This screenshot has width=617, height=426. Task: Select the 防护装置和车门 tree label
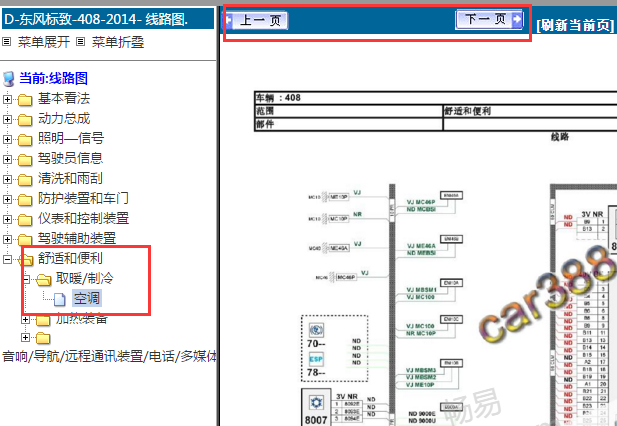point(83,199)
